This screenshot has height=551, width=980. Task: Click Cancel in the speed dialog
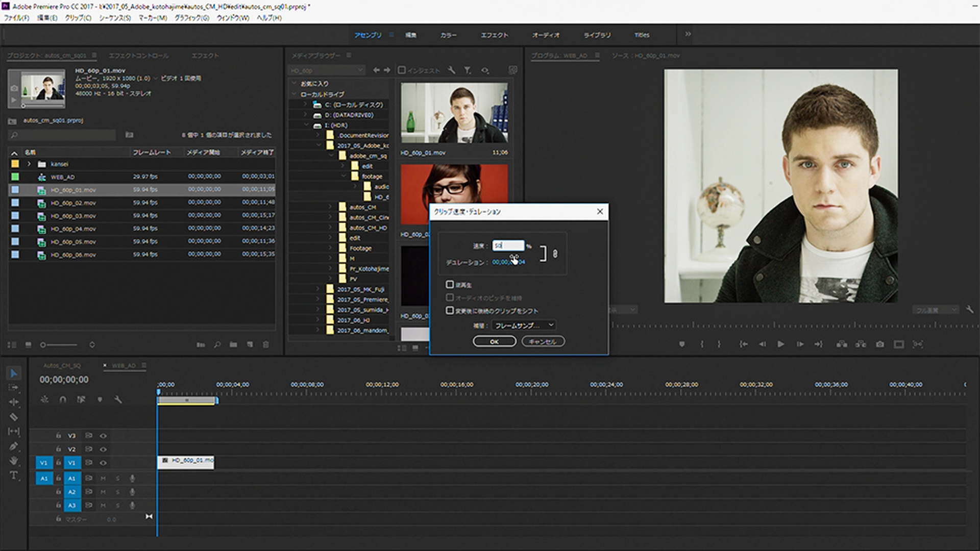click(543, 342)
